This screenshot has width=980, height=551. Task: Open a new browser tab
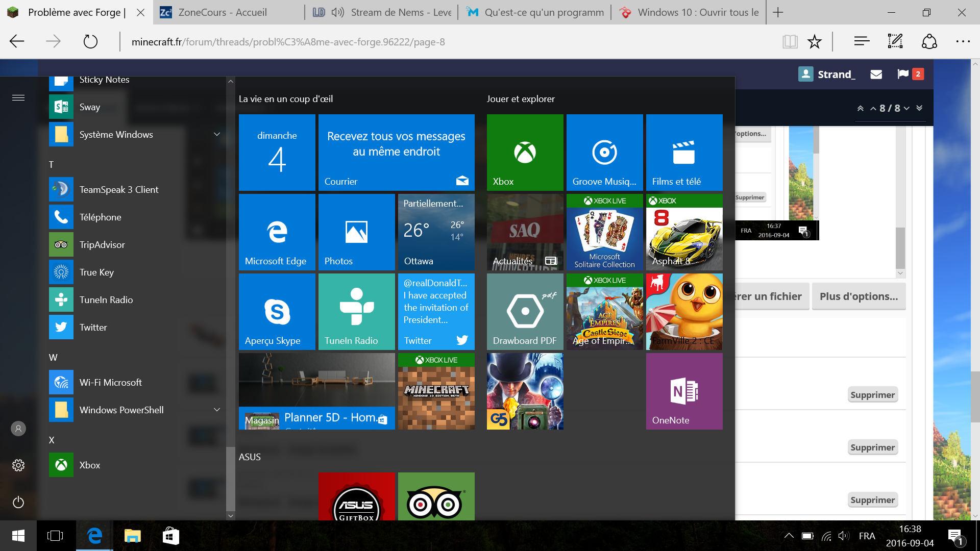778,12
